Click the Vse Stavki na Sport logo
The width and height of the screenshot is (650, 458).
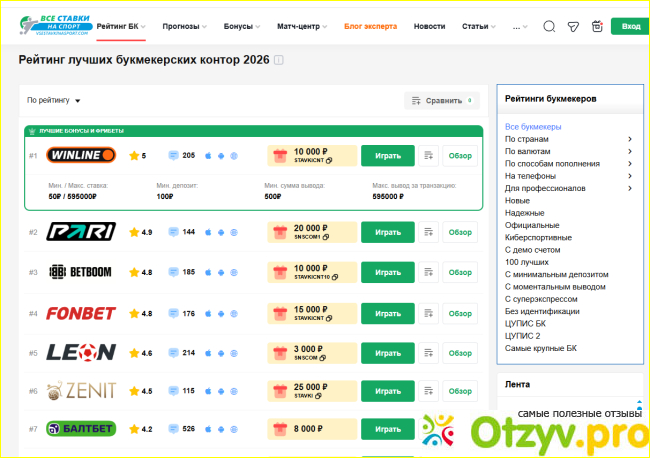point(56,25)
